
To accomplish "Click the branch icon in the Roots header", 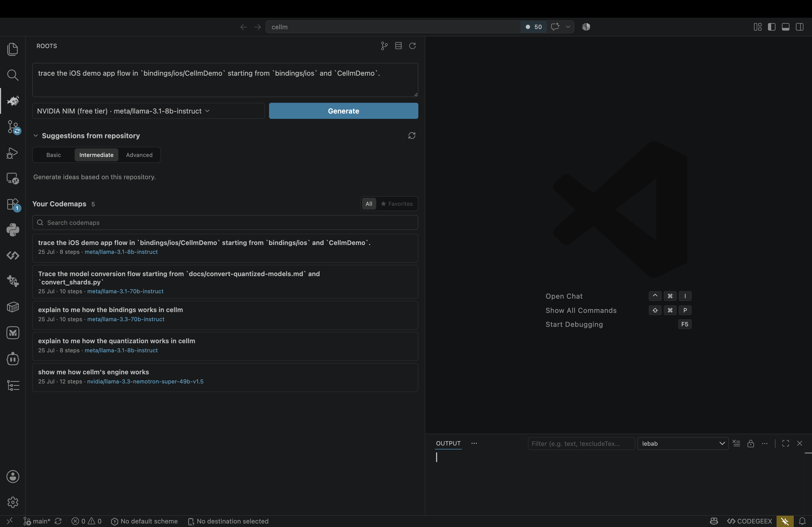I will point(384,46).
